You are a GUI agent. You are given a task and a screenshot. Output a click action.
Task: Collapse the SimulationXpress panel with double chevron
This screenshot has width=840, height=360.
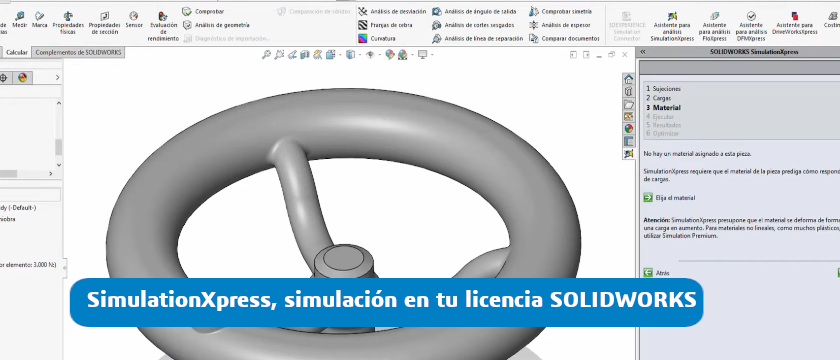click(643, 52)
